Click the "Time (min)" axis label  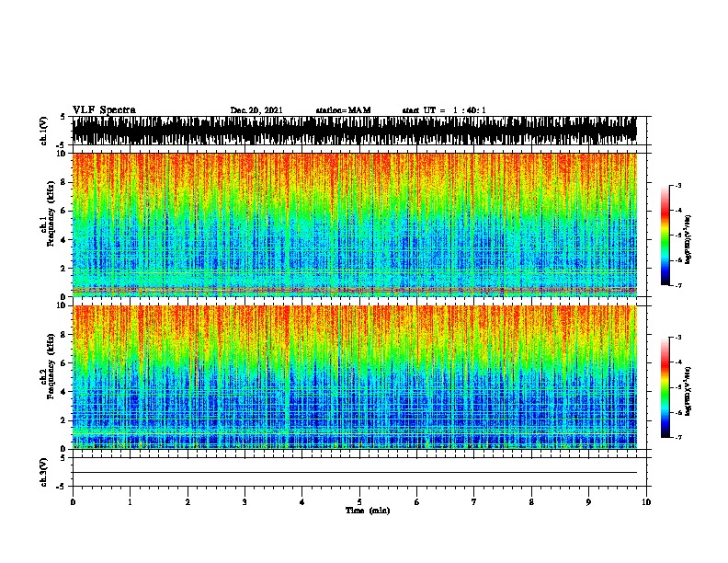tap(368, 511)
